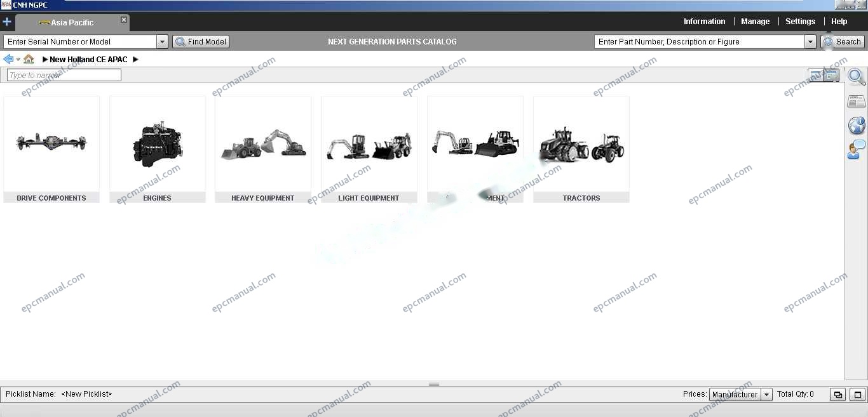Go to the home icon
Viewport: 868px width, 417px height.
(29, 59)
